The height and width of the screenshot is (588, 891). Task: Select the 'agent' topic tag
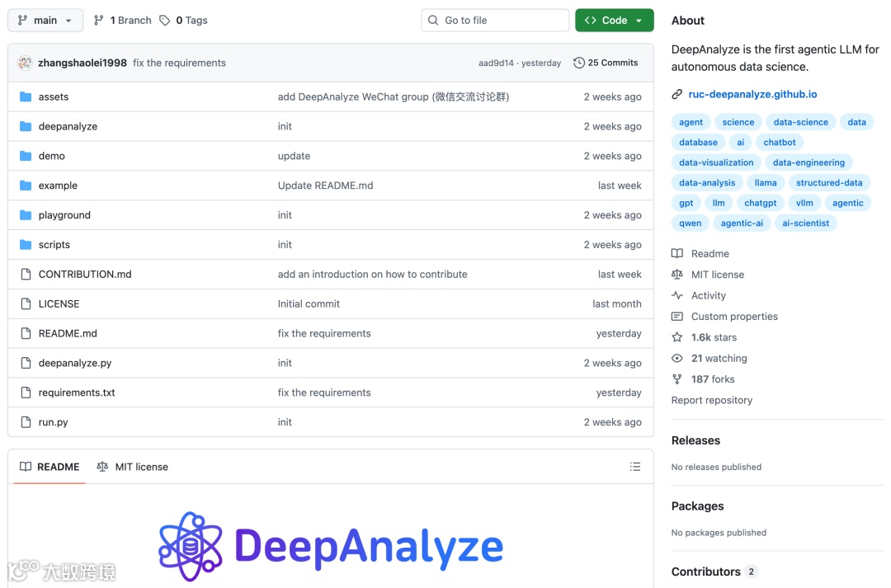coord(691,122)
